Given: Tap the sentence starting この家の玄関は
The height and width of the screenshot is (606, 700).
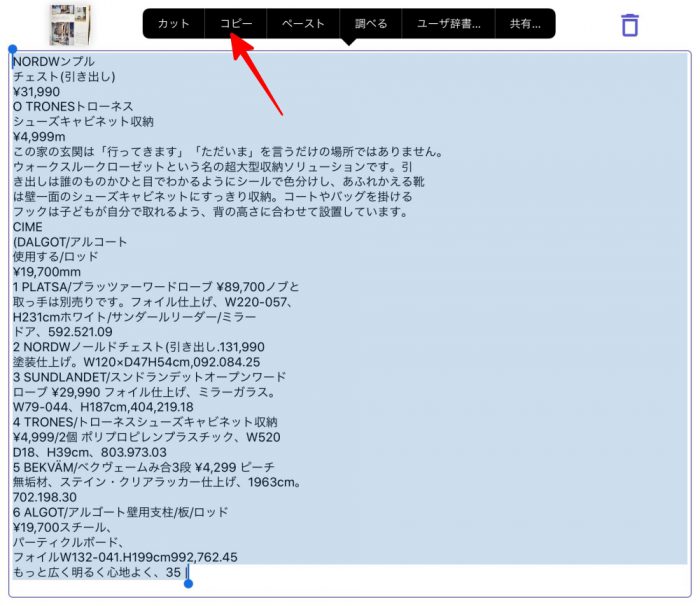Looking at the screenshot, I should point(228,152).
